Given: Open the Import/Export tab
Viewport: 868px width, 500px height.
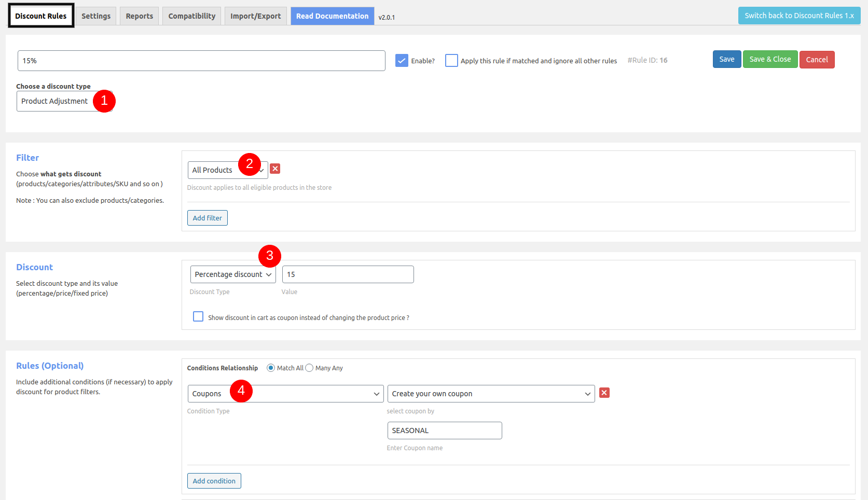Looking at the screenshot, I should [256, 16].
